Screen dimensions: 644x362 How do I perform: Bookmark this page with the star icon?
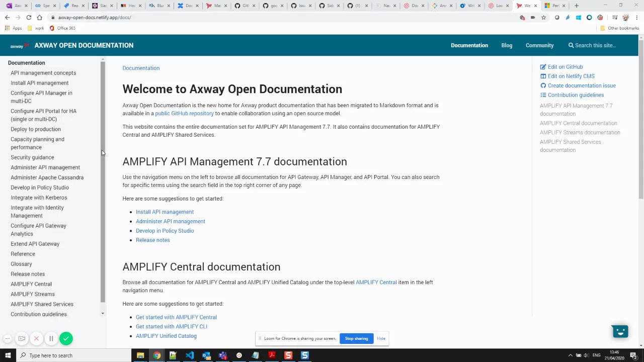point(543,18)
